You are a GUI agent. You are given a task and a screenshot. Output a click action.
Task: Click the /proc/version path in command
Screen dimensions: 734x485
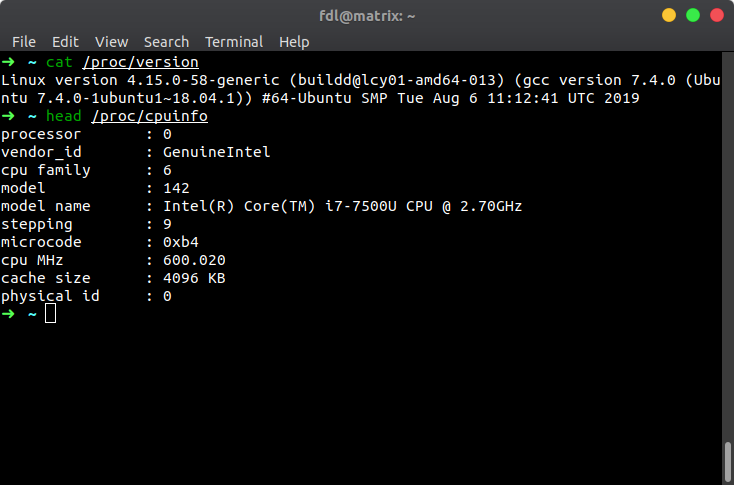tap(140, 62)
